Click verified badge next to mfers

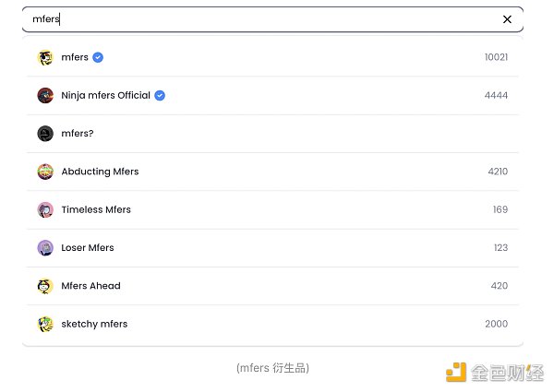coord(98,57)
